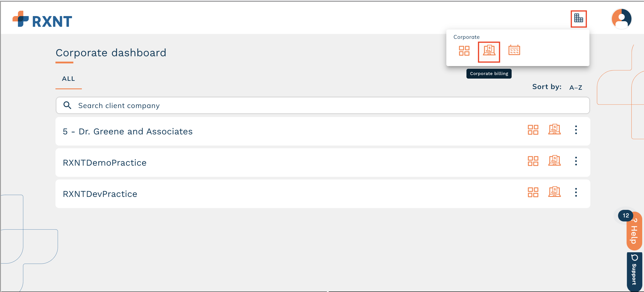The height and width of the screenshot is (292, 644).
Task: Open dashboard grid icon for RXNTDemoPractice
Action: pyautogui.click(x=533, y=161)
